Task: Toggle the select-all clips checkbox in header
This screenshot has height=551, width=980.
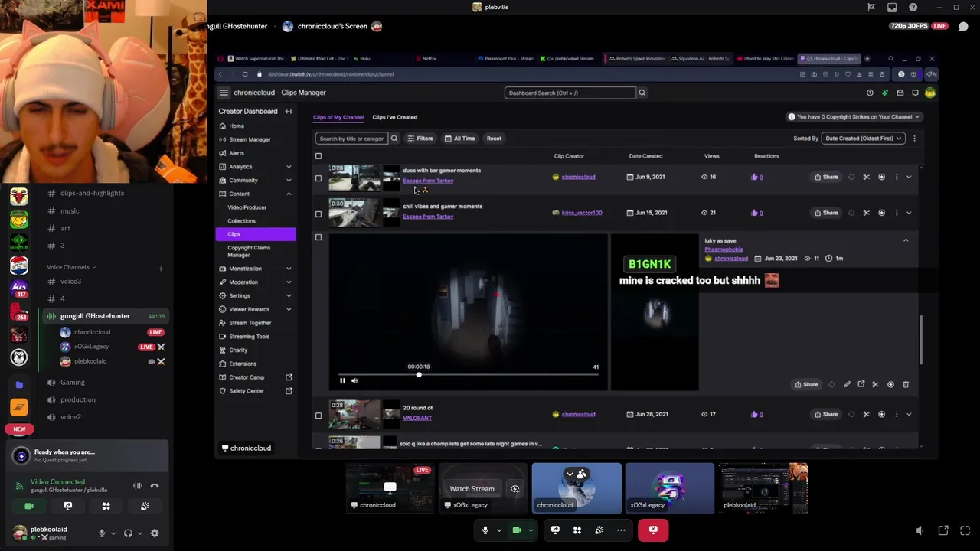Action: tap(318, 156)
